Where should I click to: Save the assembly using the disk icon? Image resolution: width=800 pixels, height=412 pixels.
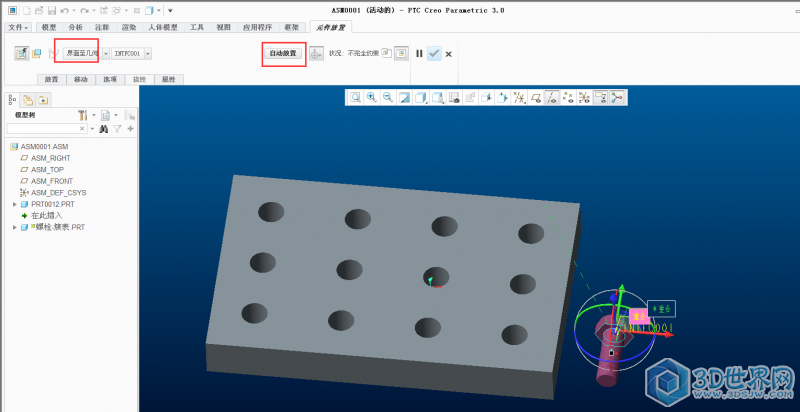(52, 10)
